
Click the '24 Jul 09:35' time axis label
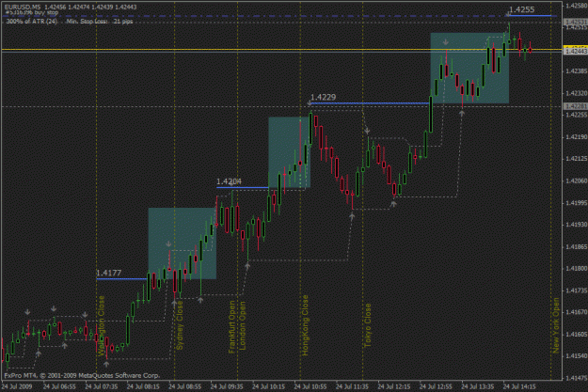227,386
